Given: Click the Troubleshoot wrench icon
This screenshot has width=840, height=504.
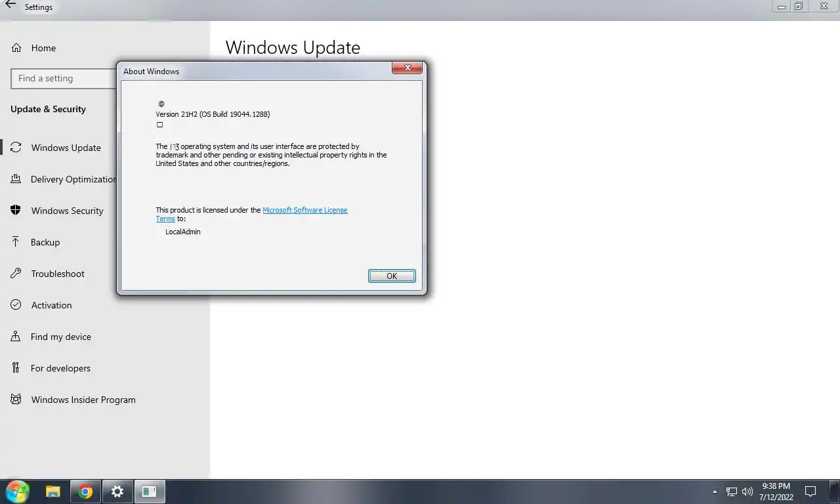Looking at the screenshot, I should point(16,274).
